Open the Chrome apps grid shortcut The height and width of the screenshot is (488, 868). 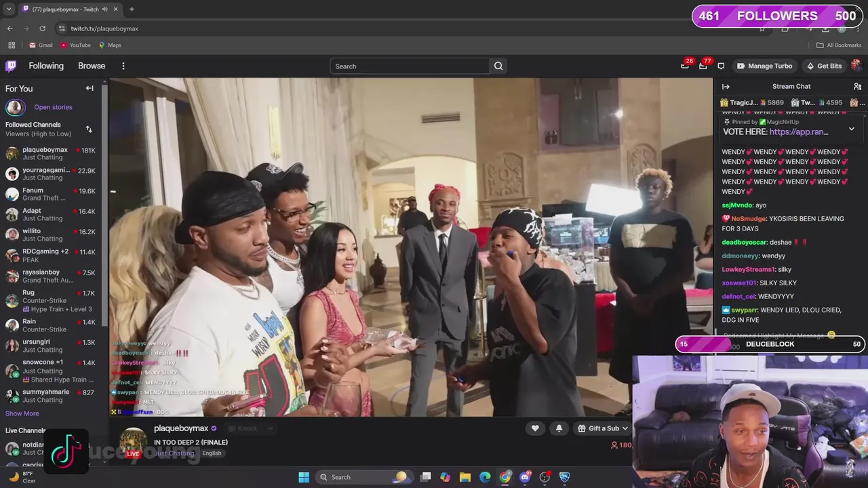12,45
